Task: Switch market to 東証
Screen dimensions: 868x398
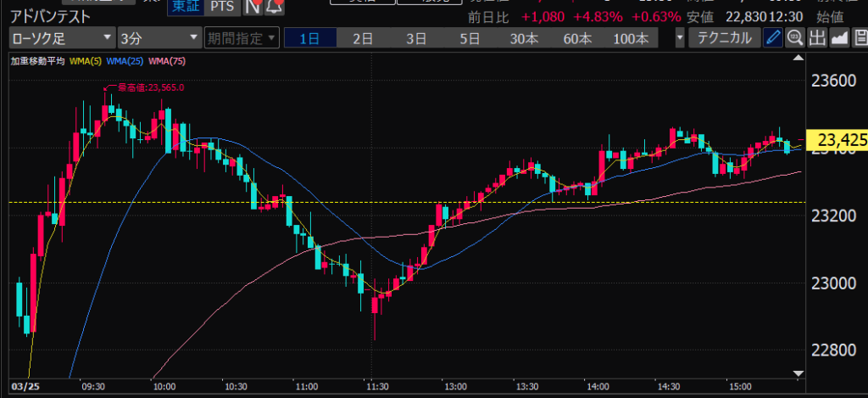Action: [x=185, y=7]
